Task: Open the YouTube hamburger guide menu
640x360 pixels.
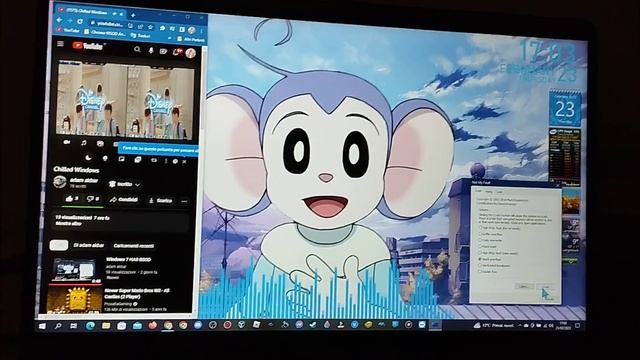Action: [x=60, y=44]
